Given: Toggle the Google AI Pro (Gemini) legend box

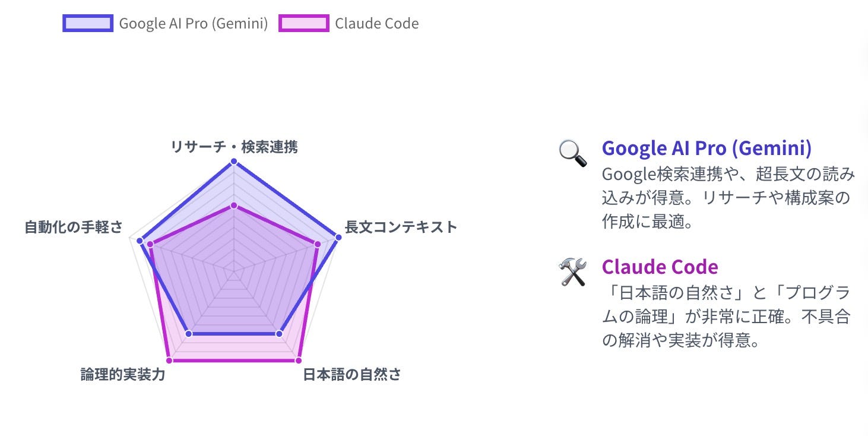Looking at the screenshot, I should tap(88, 23).
